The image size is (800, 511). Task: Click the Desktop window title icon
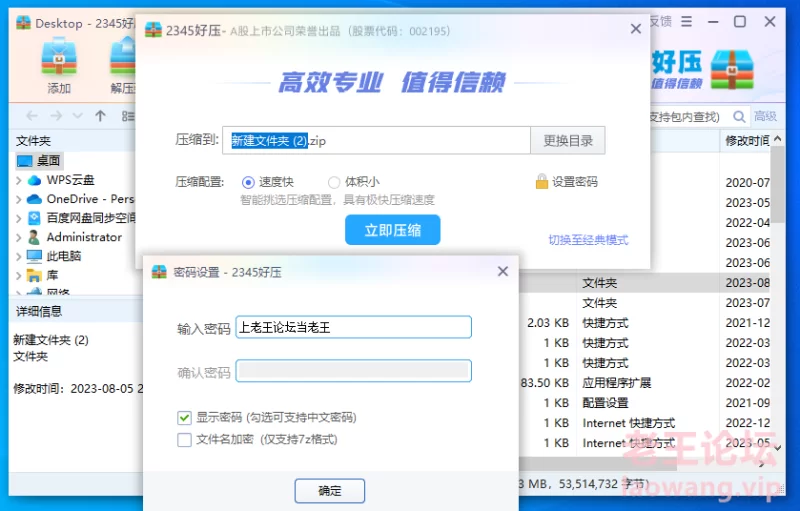(23, 23)
